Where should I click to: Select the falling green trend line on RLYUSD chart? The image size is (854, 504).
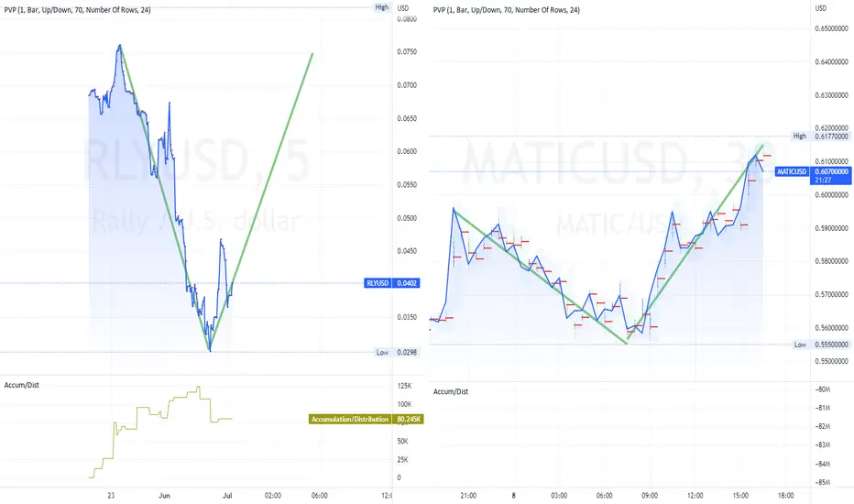tap(165, 199)
